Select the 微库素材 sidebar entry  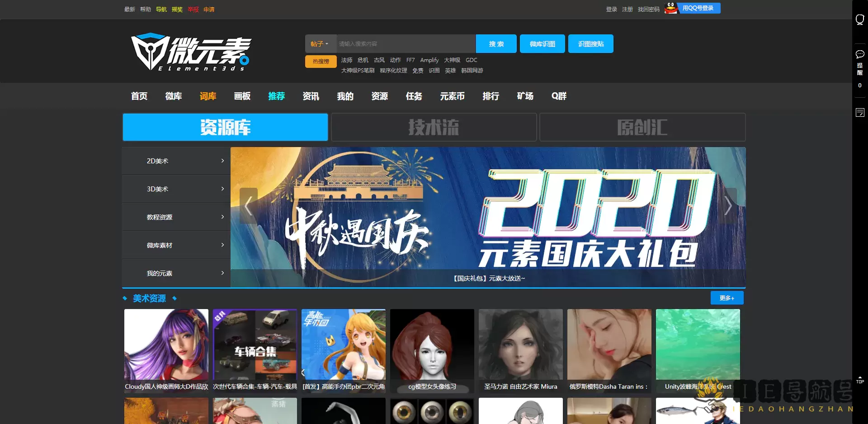pos(176,245)
